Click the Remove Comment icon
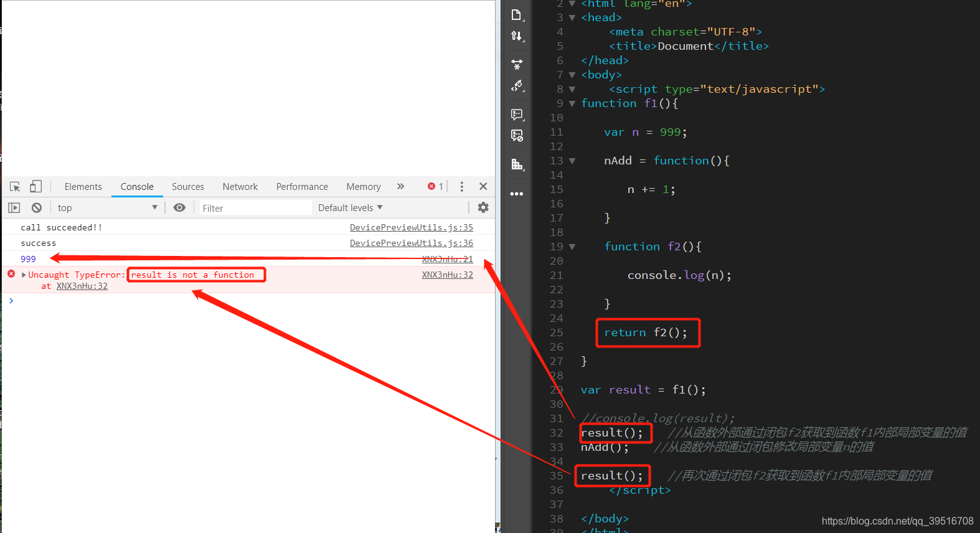 (516, 136)
